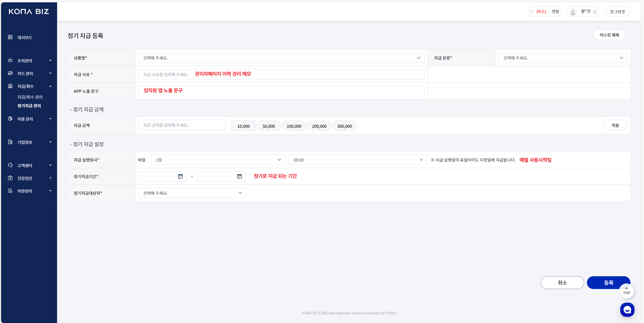The width and height of the screenshot is (644, 323).
Task: Click the session timer clock icon
Action: (532, 12)
